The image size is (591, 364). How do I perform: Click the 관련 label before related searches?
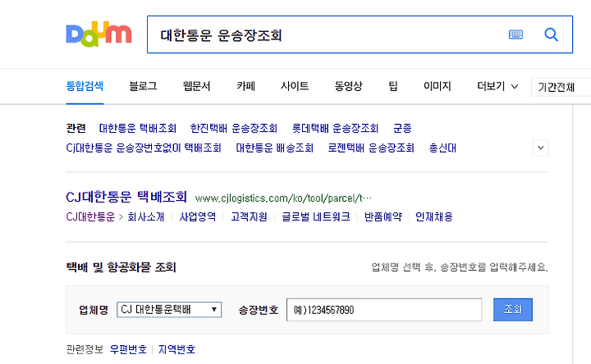[x=76, y=129]
